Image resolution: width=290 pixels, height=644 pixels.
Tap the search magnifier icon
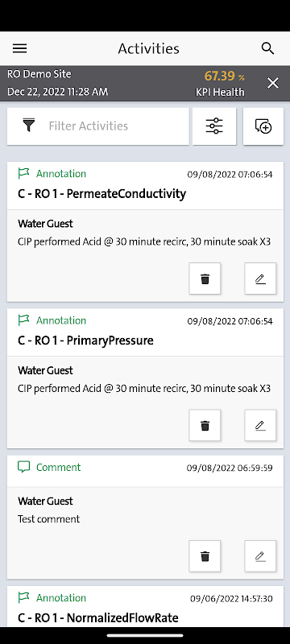point(267,48)
